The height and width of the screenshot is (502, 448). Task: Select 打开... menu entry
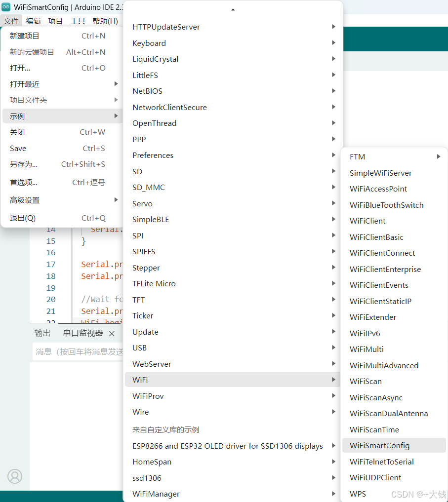tap(63, 68)
